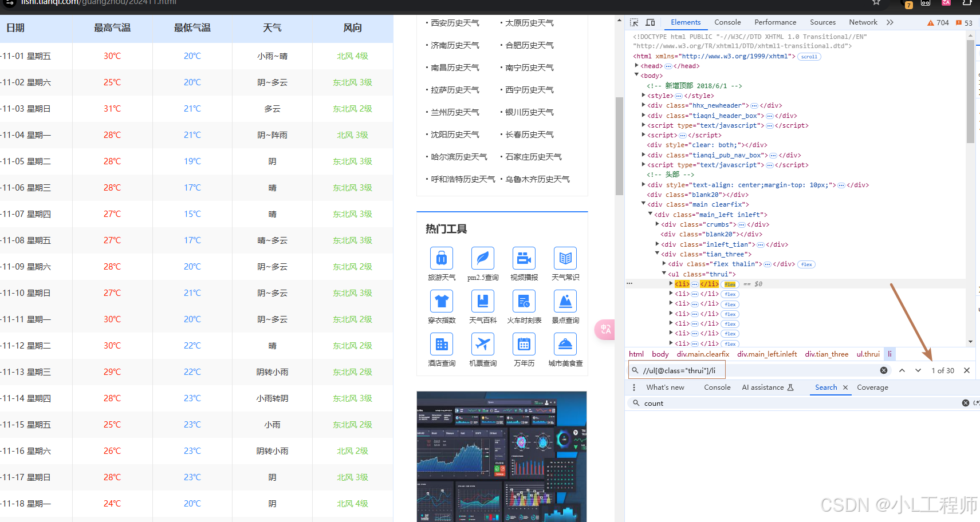Open the 城市美食查 dish icon
Image resolution: width=980 pixels, height=522 pixels.
pos(565,344)
